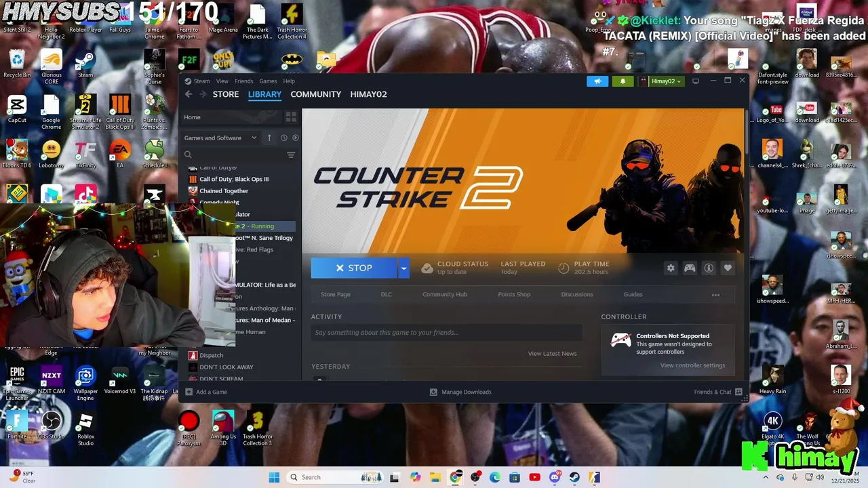Open Games and Software filter dropdown
Viewport: 868px width, 488px height.
(x=220, y=138)
